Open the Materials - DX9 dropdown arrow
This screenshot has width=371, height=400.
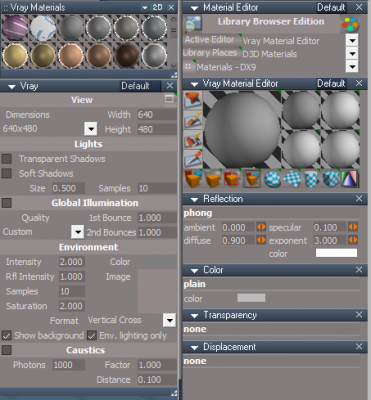tap(352, 67)
